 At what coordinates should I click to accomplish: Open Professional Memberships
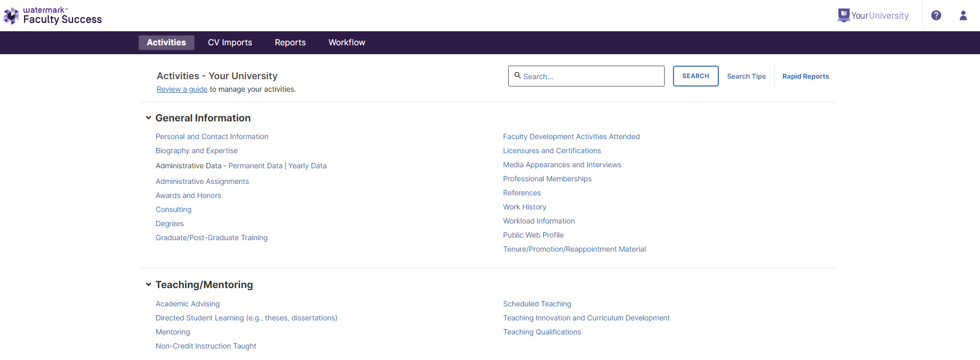click(547, 179)
